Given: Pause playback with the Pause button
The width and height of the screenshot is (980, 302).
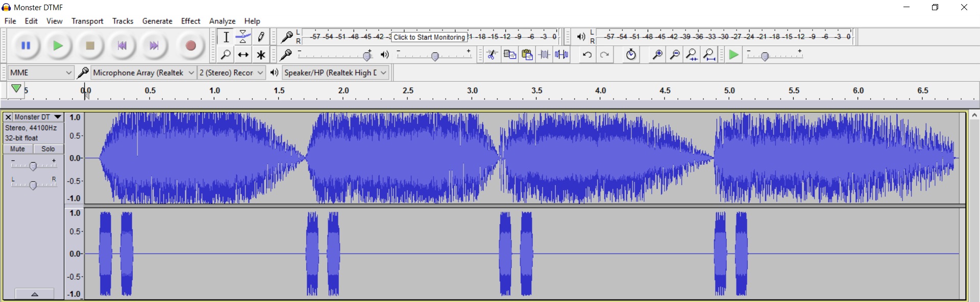Looking at the screenshot, I should click(26, 46).
